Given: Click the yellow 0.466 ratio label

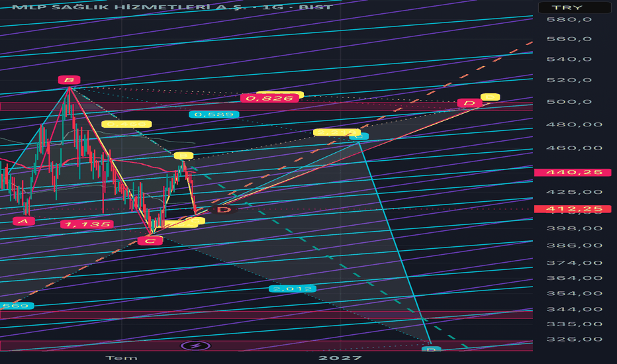Looking at the screenshot, I should [126, 124].
